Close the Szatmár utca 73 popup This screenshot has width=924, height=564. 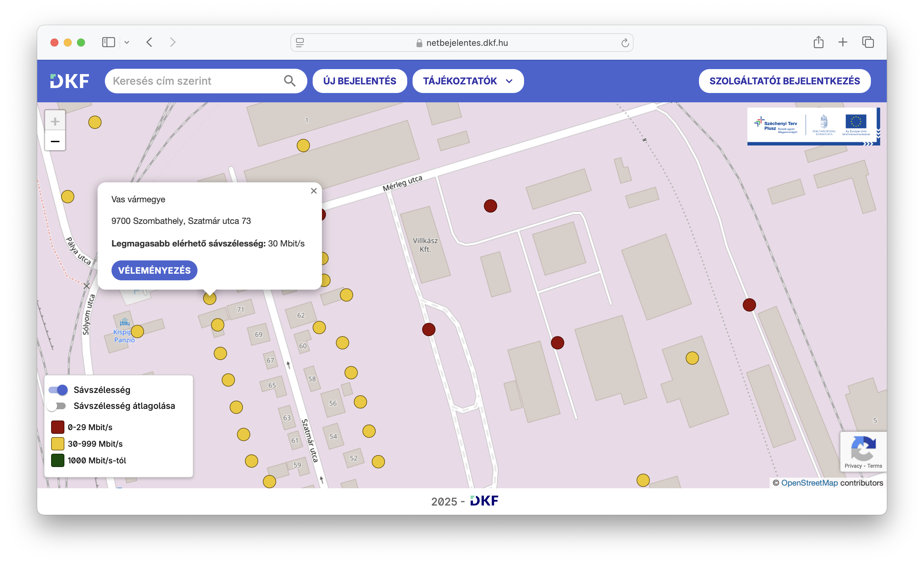[314, 191]
